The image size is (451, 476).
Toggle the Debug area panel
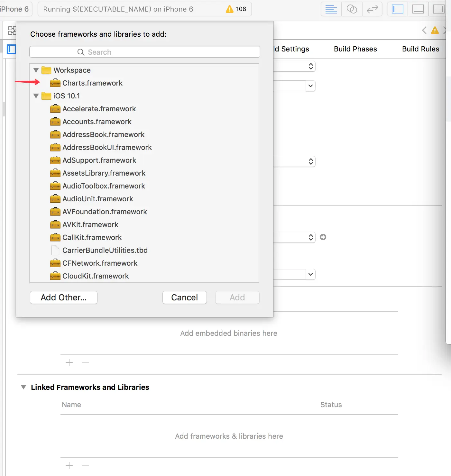click(x=418, y=9)
